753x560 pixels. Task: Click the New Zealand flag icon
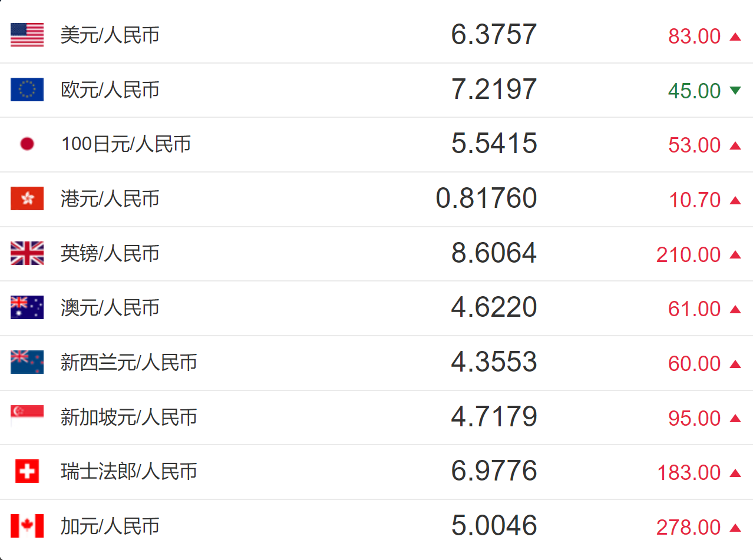(x=27, y=362)
